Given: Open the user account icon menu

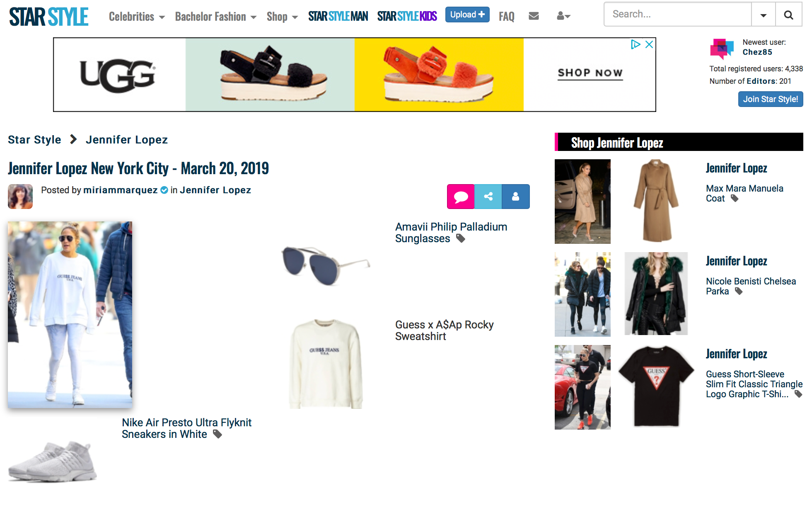Looking at the screenshot, I should (x=563, y=16).
